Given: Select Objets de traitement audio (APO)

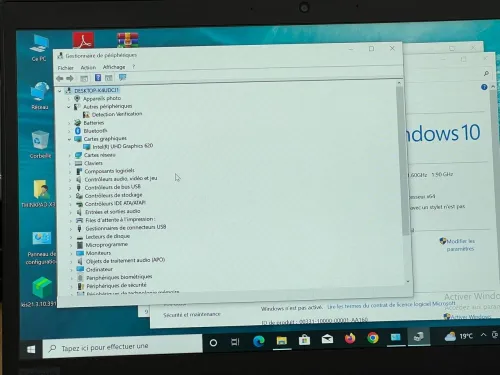Looking at the screenshot, I should tap(125, 261).
